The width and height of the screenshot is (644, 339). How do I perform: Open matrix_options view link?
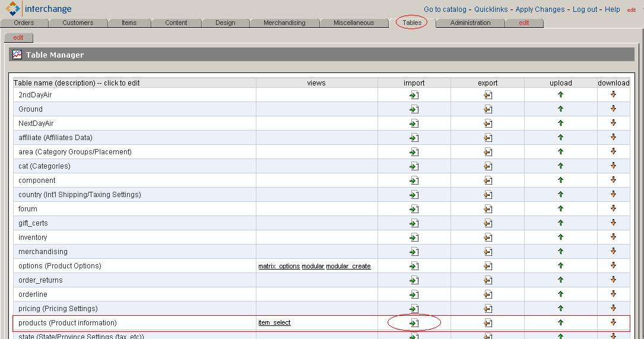279,266
